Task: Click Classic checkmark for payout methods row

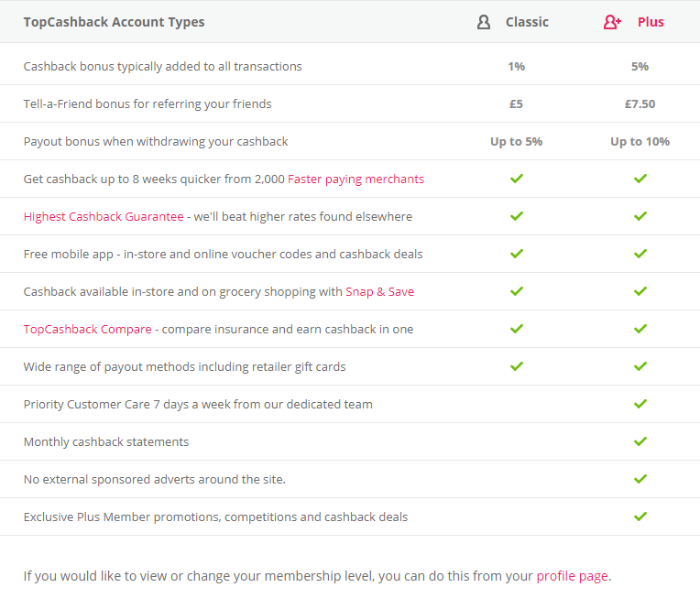Action: (517, 365)
